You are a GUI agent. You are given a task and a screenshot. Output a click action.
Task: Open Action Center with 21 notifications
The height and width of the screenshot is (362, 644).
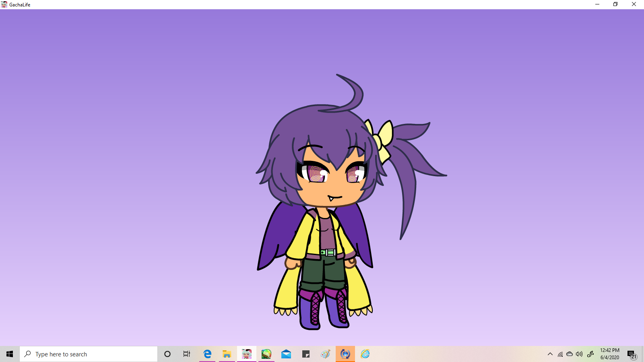click(632, 354)
